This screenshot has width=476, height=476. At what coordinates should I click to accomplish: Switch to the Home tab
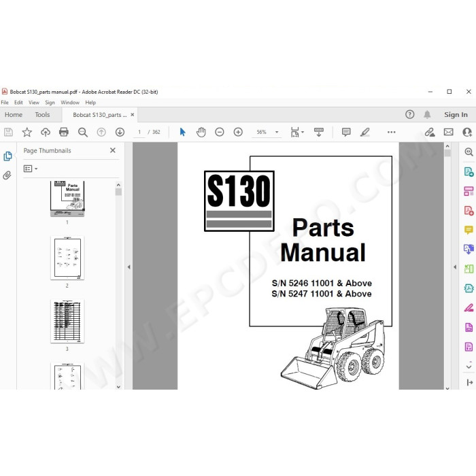[14, 115]
